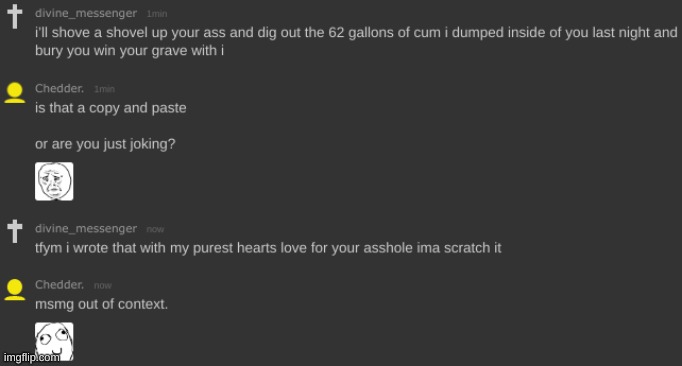Open divine_messenger profile from the shovel message

[x=86, y=13]
